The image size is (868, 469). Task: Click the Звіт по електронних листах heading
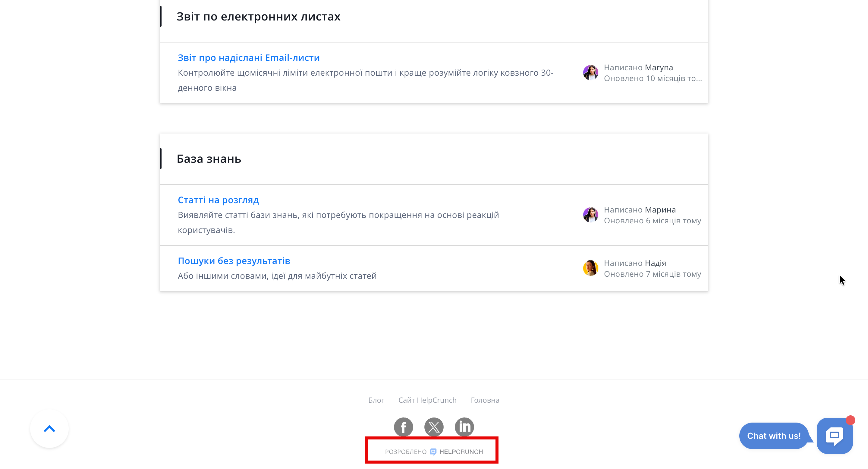click(x=259, y=17)
